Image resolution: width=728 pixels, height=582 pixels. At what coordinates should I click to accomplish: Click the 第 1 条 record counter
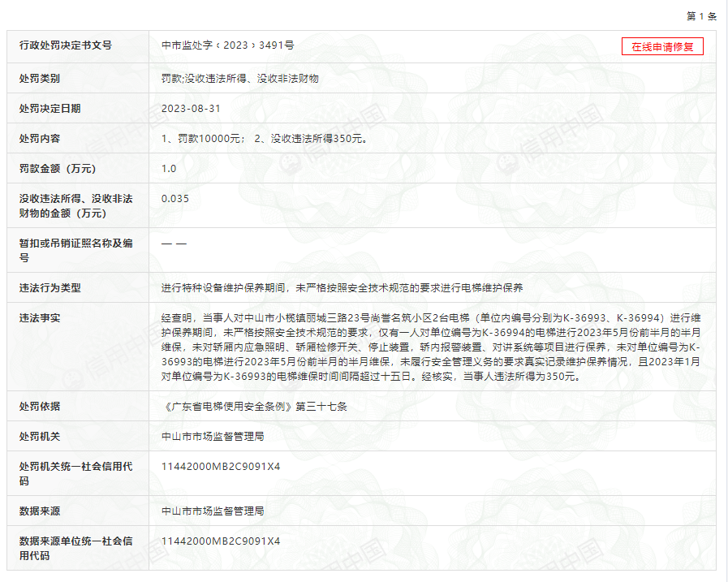(x=701, y=16)
